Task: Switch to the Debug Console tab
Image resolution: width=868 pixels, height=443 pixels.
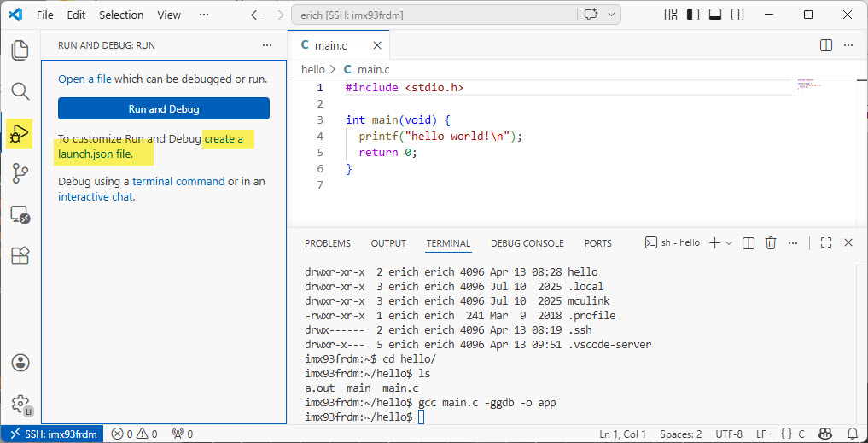Action: point(527,243)
